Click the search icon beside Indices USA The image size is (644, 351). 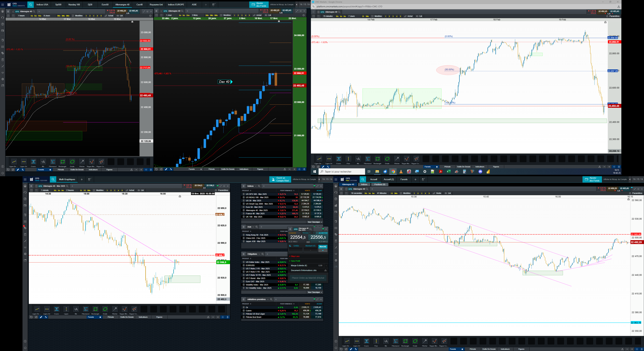tap(30, 5)
